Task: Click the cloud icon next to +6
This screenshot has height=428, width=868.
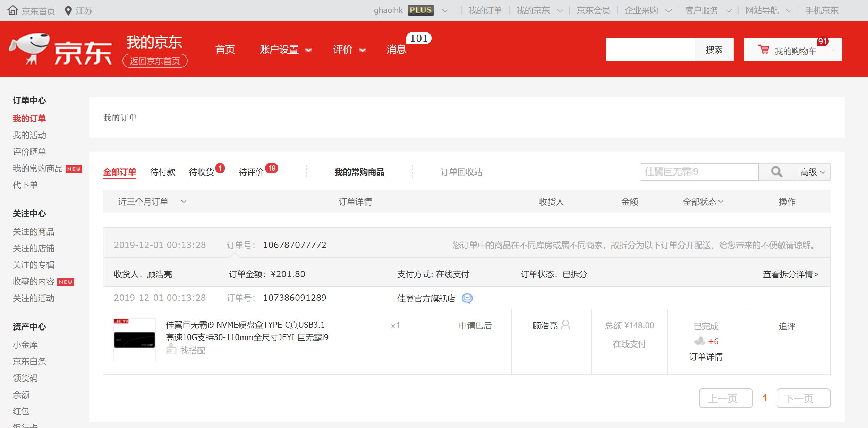Action: pos(699,341)
